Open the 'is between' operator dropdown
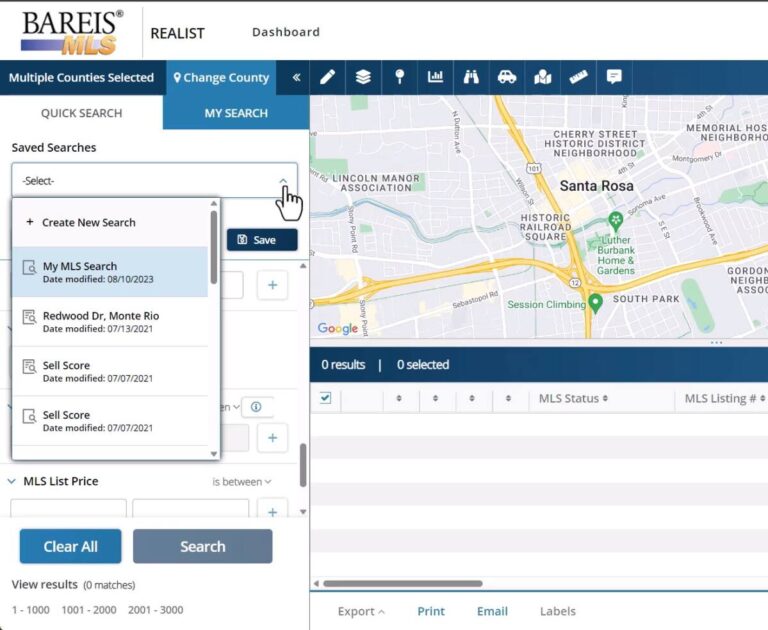This screenshot has height=630, width=768. tap(241, 482)
